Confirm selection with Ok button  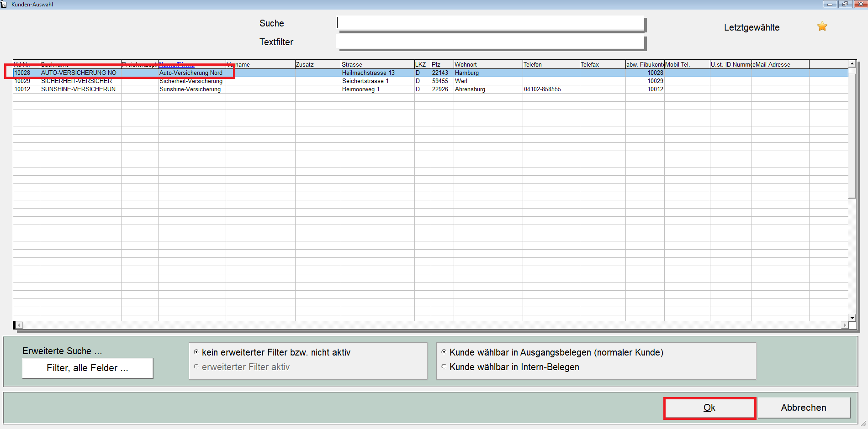click(709, 408)
